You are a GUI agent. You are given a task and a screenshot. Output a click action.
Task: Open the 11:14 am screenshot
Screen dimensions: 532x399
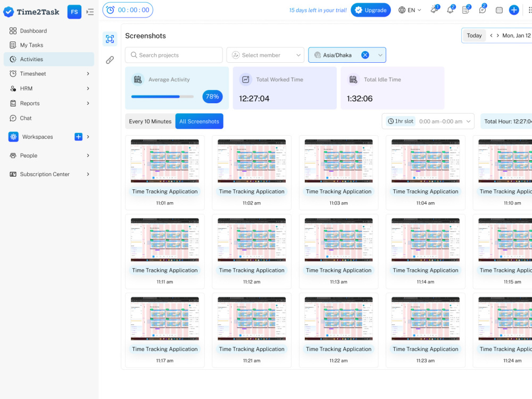426,239
